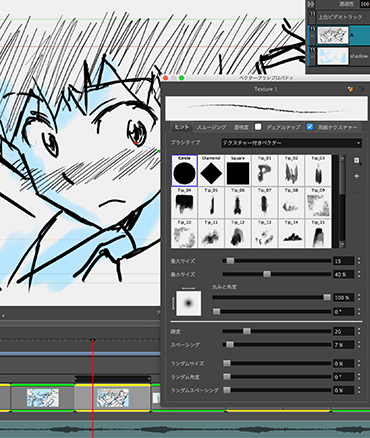Click the スペーシング slider handle

[230, 345]
